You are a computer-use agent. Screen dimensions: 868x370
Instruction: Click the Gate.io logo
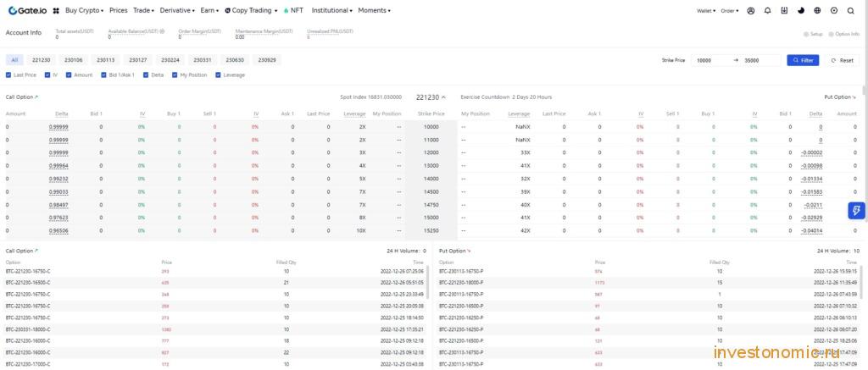(x=27, y=10)
